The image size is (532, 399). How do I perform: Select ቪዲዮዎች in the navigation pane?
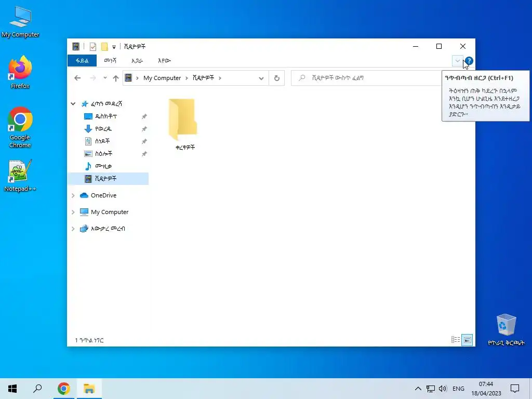coord(108,179)
